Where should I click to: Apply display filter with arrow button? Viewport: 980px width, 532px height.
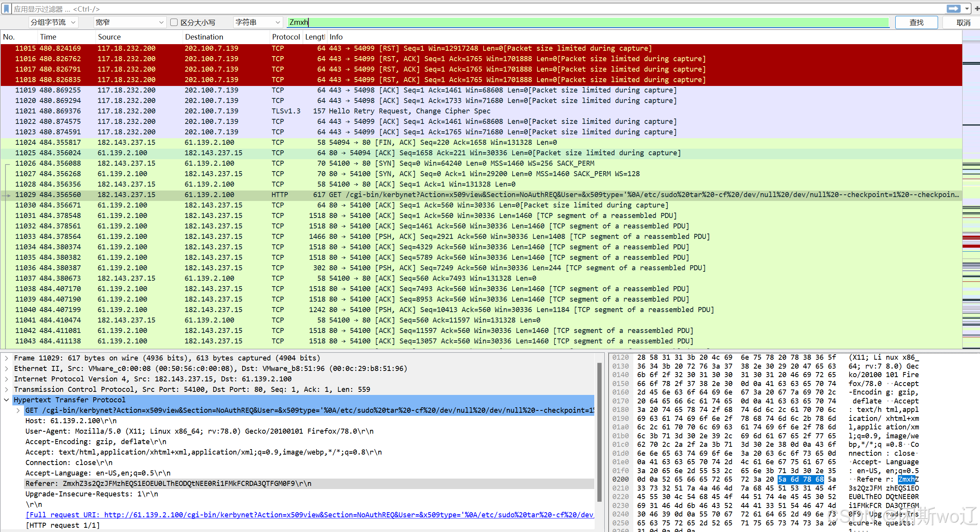click(953, 9)
